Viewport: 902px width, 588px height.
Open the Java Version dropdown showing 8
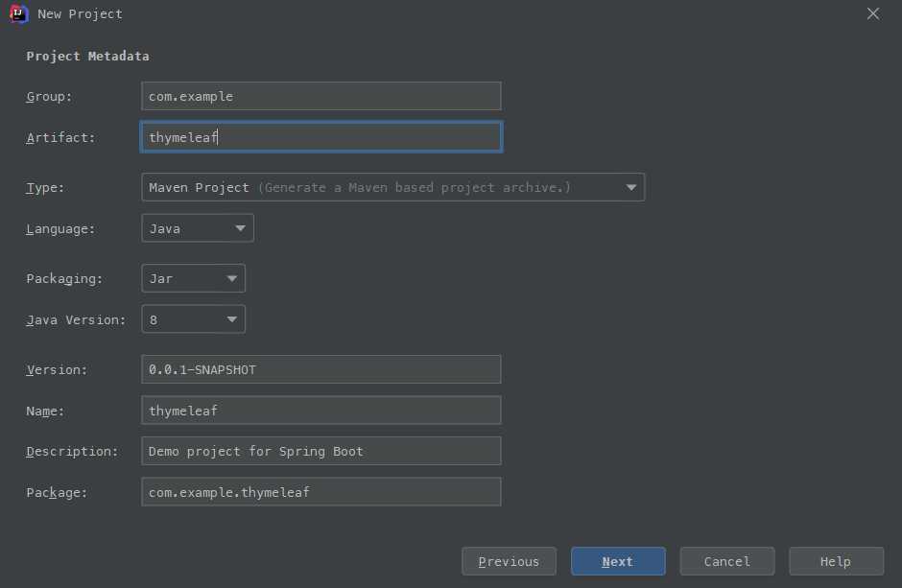point(193,319)
